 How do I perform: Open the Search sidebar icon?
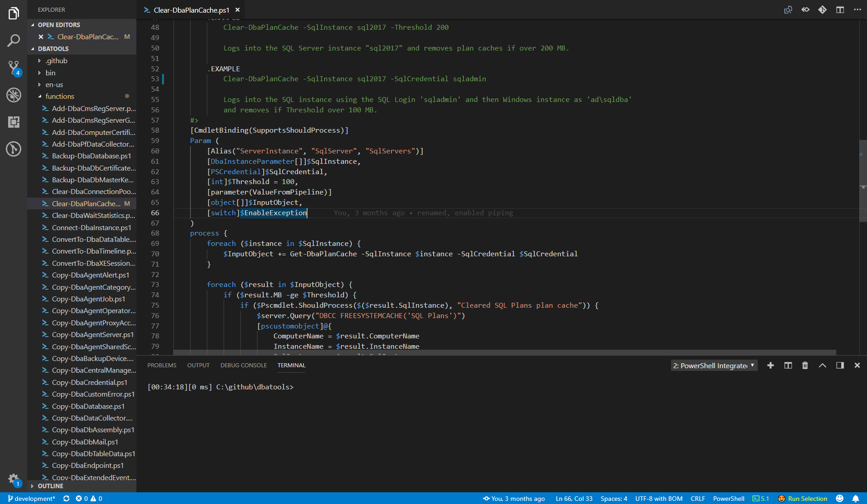(14, 41)
